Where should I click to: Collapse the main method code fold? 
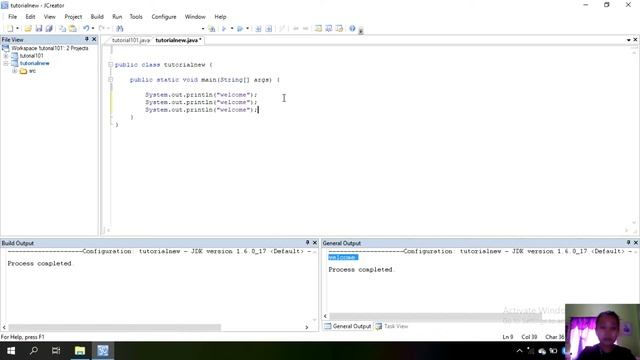pyautogui.click(x=110, y=80)
